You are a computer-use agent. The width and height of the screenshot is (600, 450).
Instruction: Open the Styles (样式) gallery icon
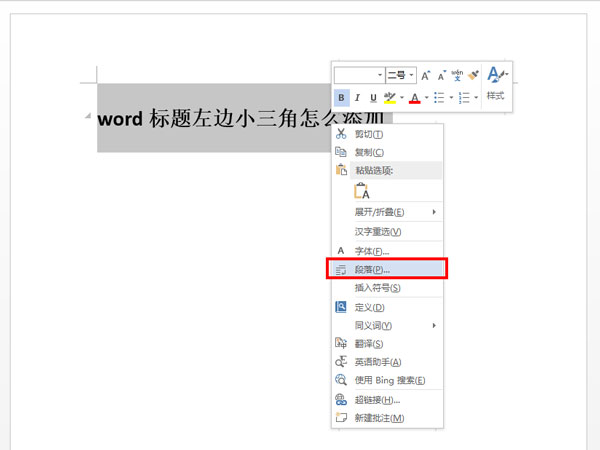[497, 82]
